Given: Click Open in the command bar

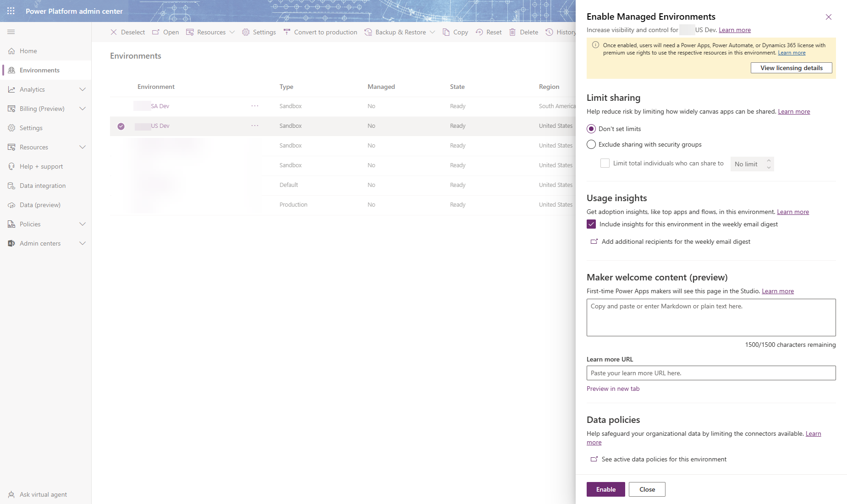Looking at the screenshot, I should pos(165,32).
